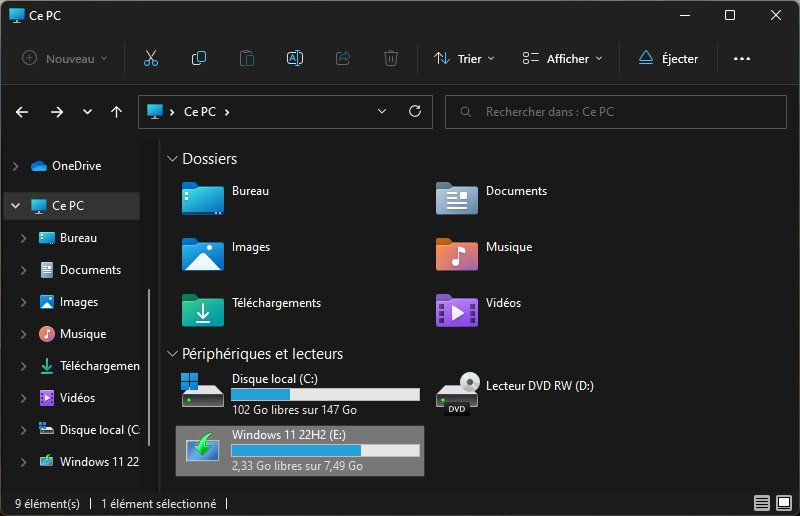The height and width of the screenshot is (516, 800).
Task: Select Ce PC in navigation pane
Action: pos(71,206)
